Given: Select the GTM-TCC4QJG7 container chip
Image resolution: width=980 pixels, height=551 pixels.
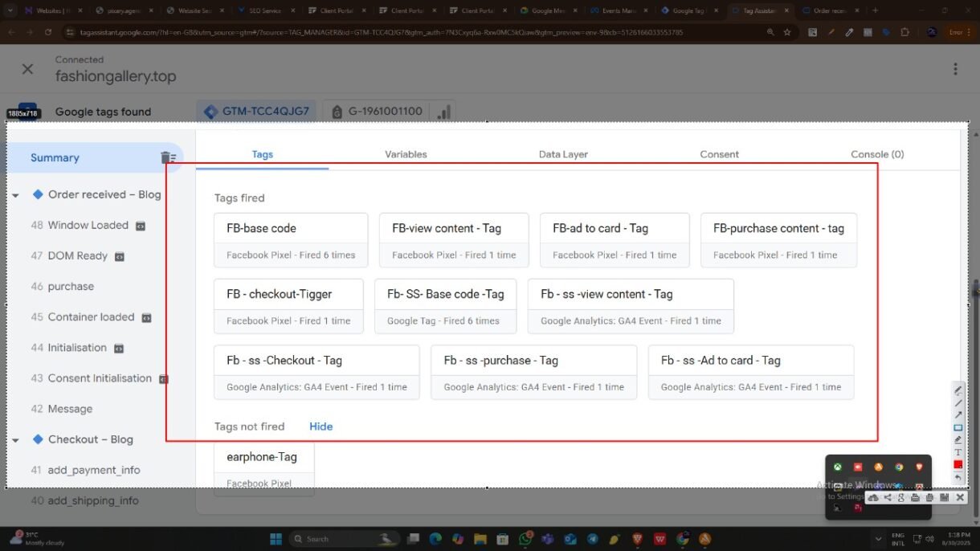Looking at the screenshot, I should 256,112.
